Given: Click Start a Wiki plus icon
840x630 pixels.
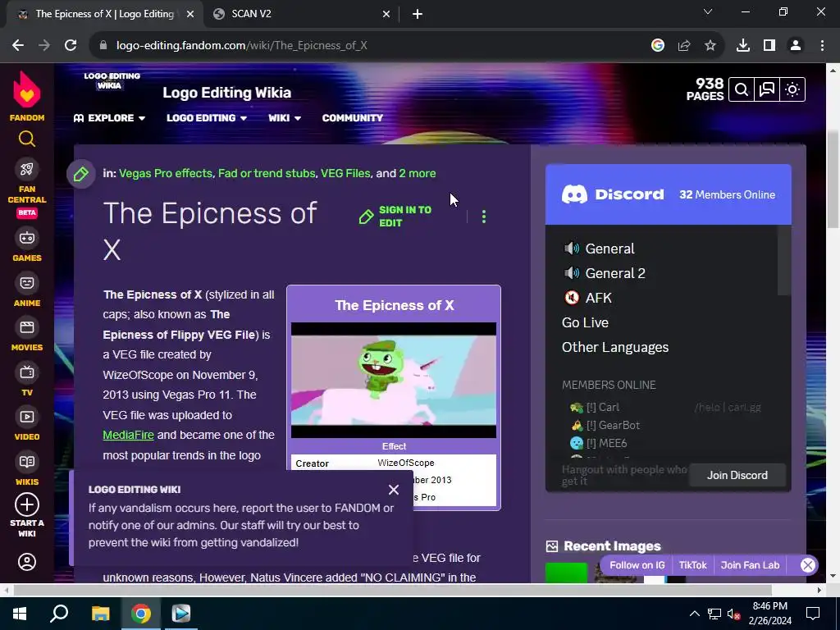Looking at the screenshot, I should 27,504.
